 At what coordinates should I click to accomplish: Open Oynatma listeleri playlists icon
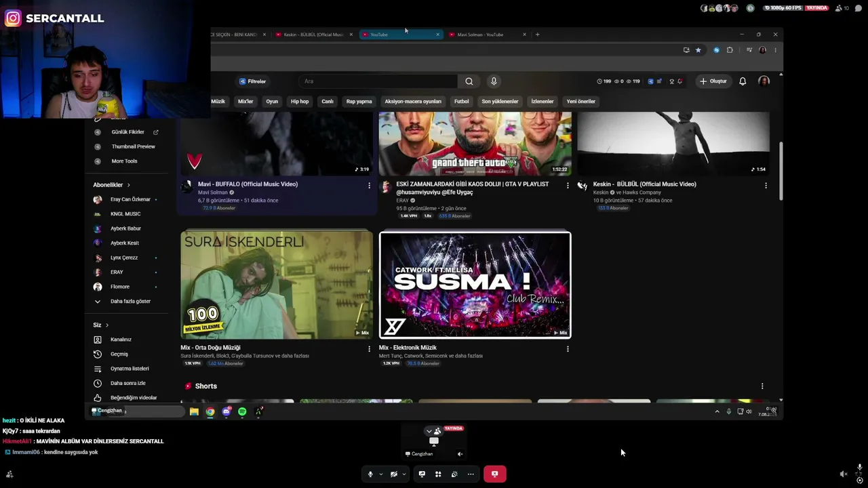tap(98, 369)
